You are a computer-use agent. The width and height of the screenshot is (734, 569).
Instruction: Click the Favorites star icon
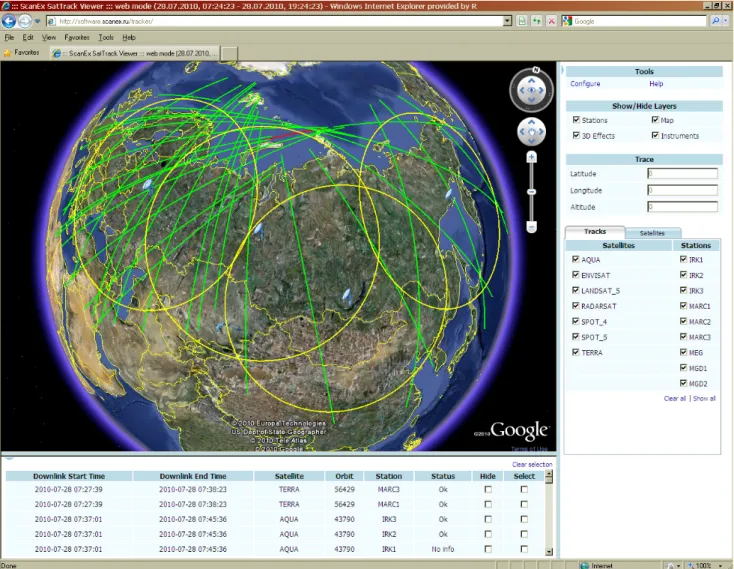pos(7,53)
